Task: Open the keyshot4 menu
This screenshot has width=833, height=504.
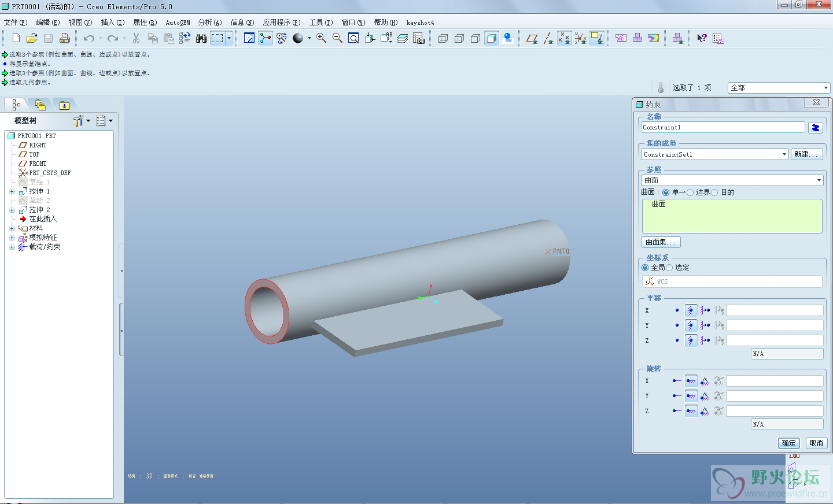Action: point(420,23)
